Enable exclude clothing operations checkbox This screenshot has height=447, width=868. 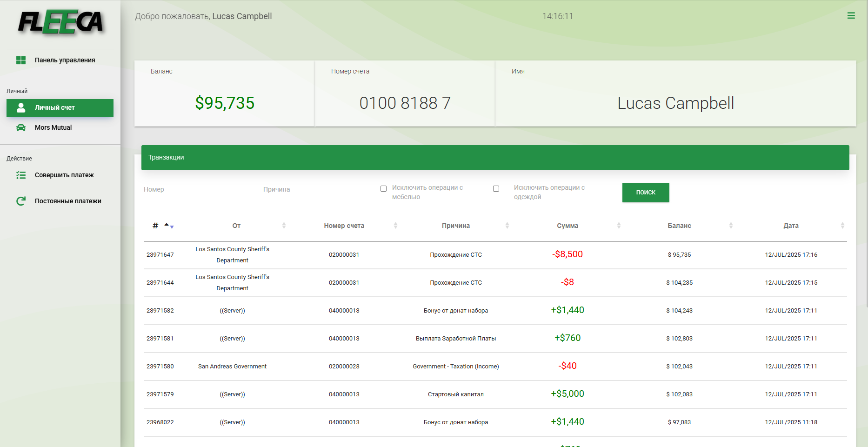(496, 188)
